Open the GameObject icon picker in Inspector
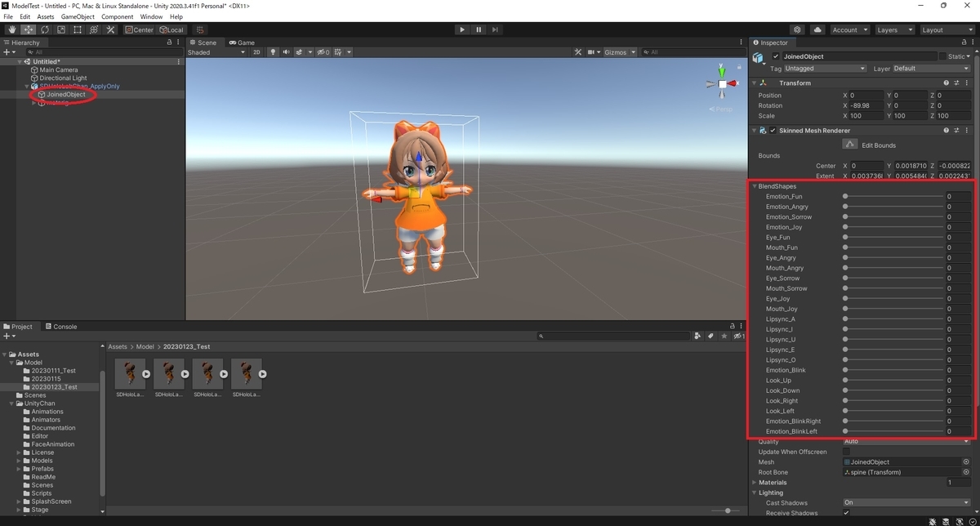Screen dimensions: 980x526 click(x=759, y=59)
